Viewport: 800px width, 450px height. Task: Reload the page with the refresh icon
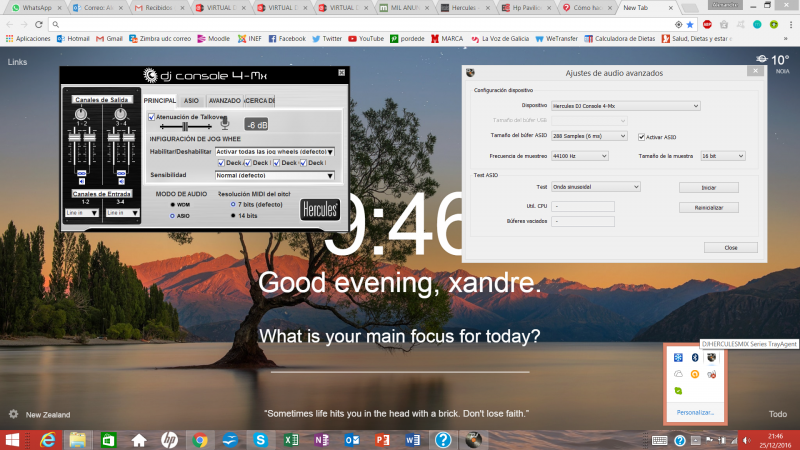coord(38,24)
